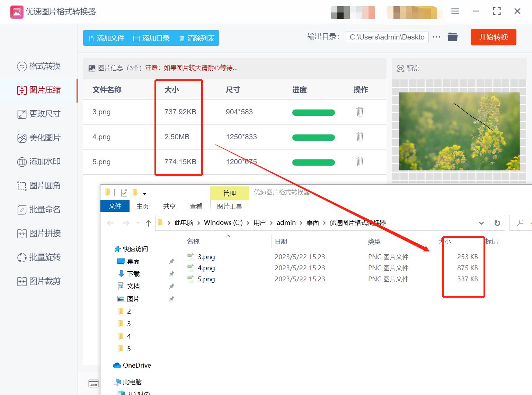Open the 图片工具 ribbon tab

point(229,206)
